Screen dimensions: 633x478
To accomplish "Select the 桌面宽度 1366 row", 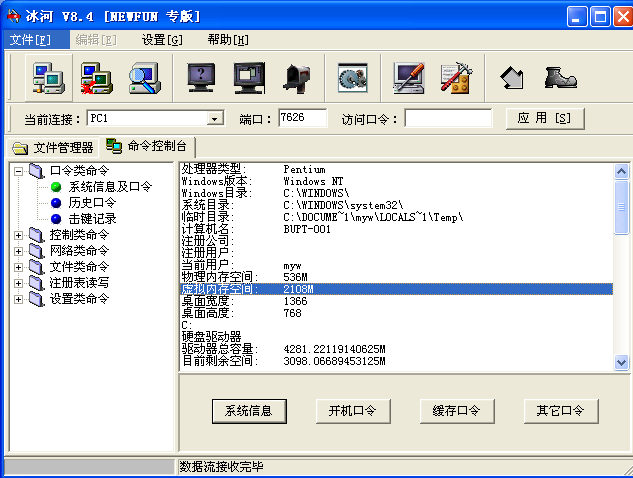I will [396, 301].
